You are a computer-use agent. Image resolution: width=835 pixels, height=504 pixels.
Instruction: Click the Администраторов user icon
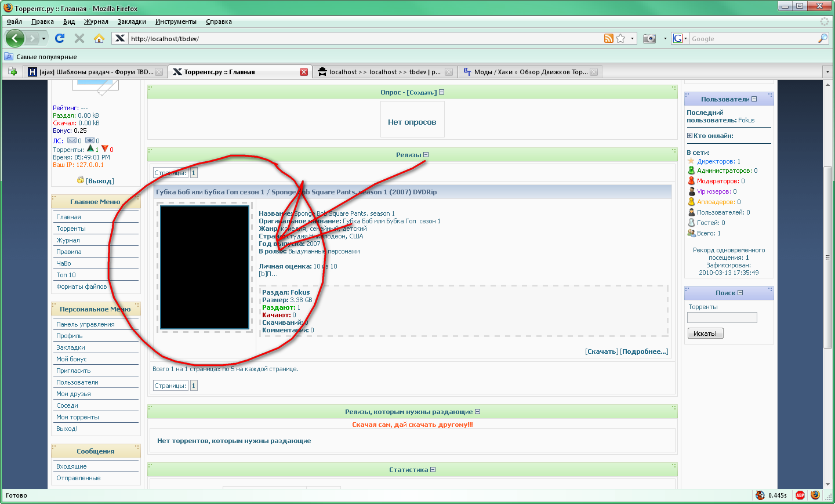tap(691, 171)
